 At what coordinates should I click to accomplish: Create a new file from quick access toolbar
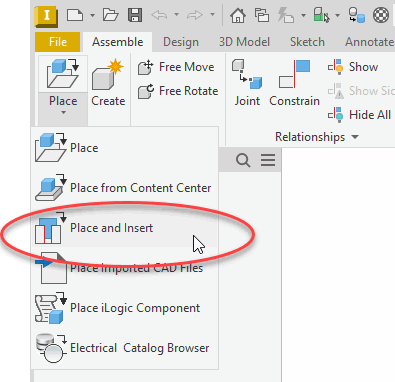(x=75, y=15)
